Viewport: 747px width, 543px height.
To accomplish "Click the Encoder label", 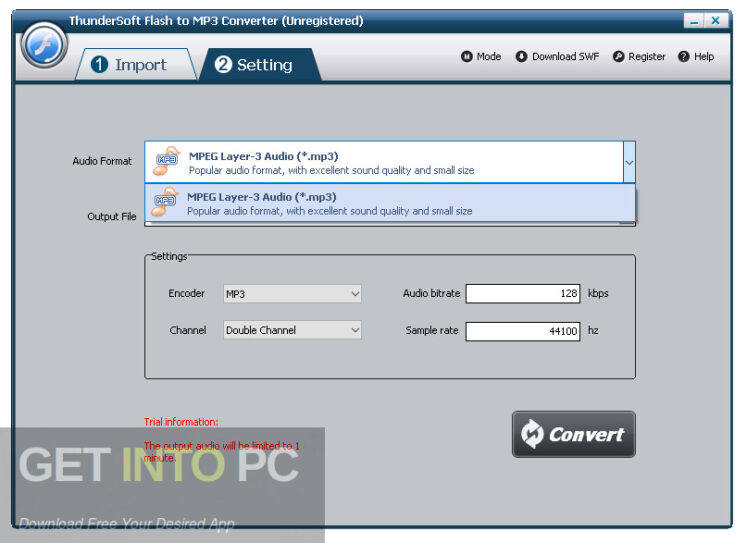I will 186,293.
